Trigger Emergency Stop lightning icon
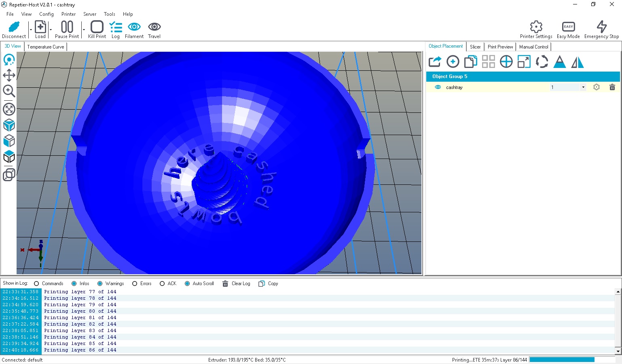This screenshot has width=622, height=364. [x=602, y=27]
